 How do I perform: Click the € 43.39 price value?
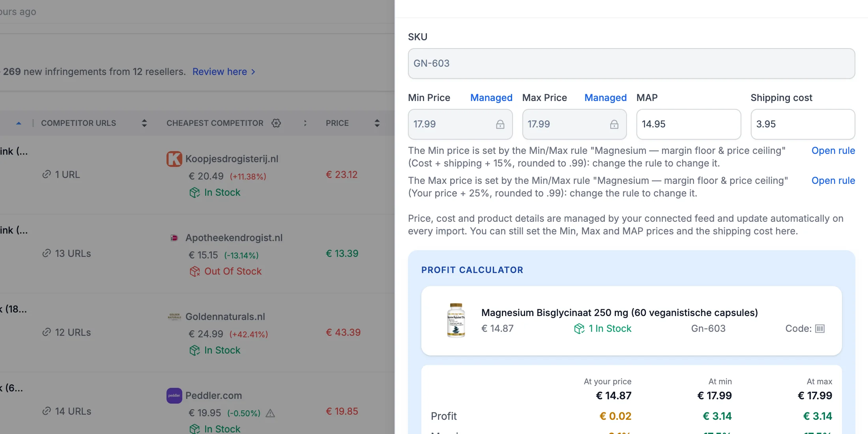(x=343, y=333)
